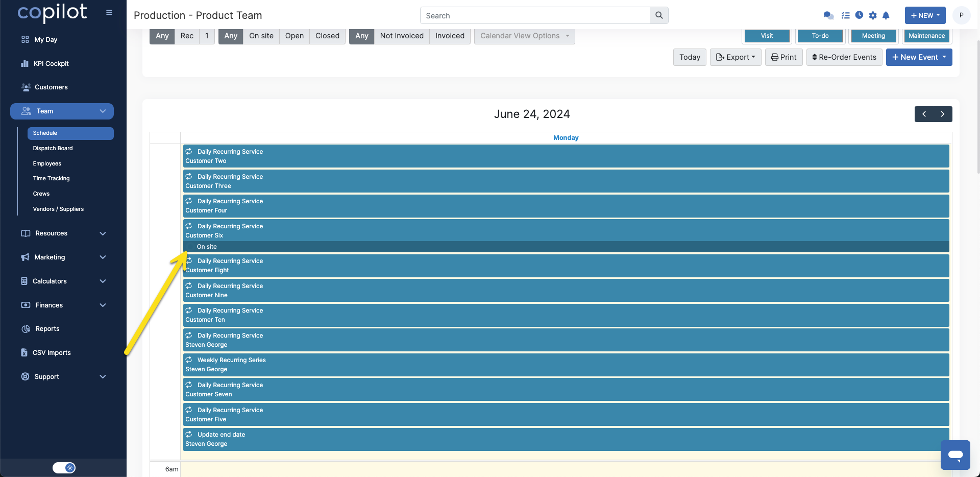Click the Monday day header link

point(566,138)
